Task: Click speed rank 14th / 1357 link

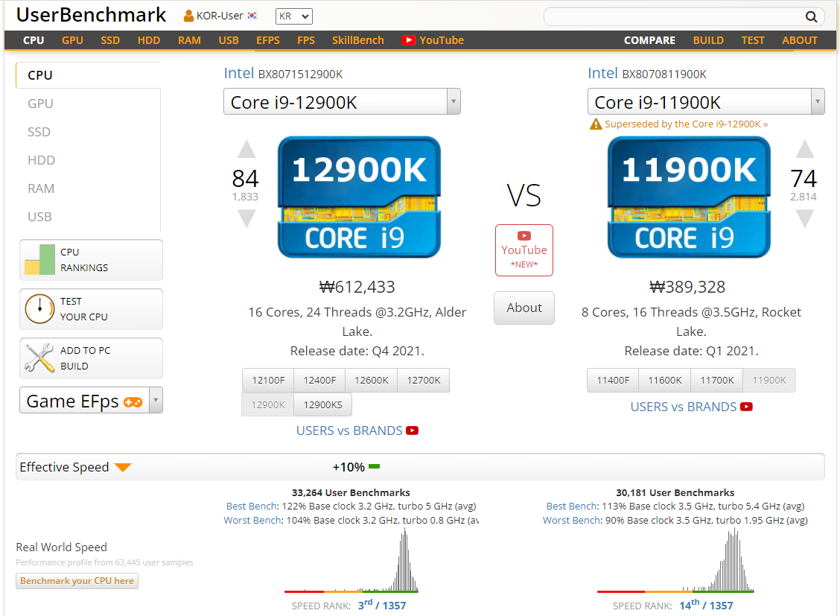Action: tap(706, 605)
